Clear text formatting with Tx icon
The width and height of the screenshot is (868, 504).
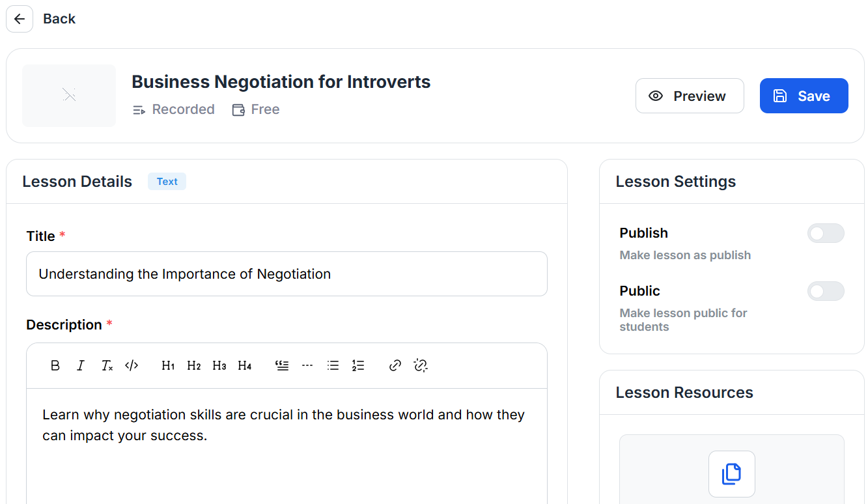click(107, 366)
